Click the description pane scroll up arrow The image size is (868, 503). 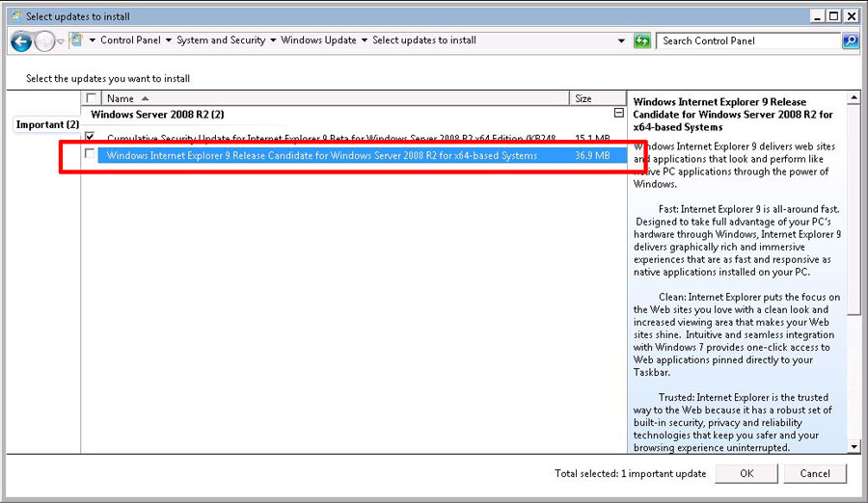[854, 98]
